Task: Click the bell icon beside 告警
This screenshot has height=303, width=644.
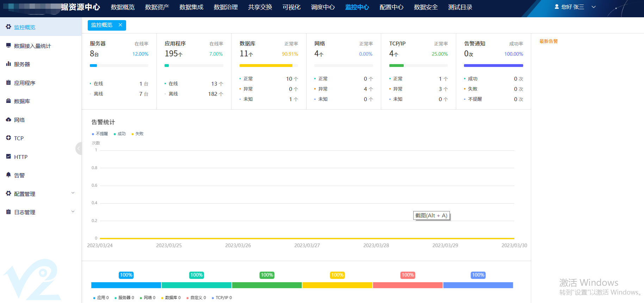Action: coord(8,175)
